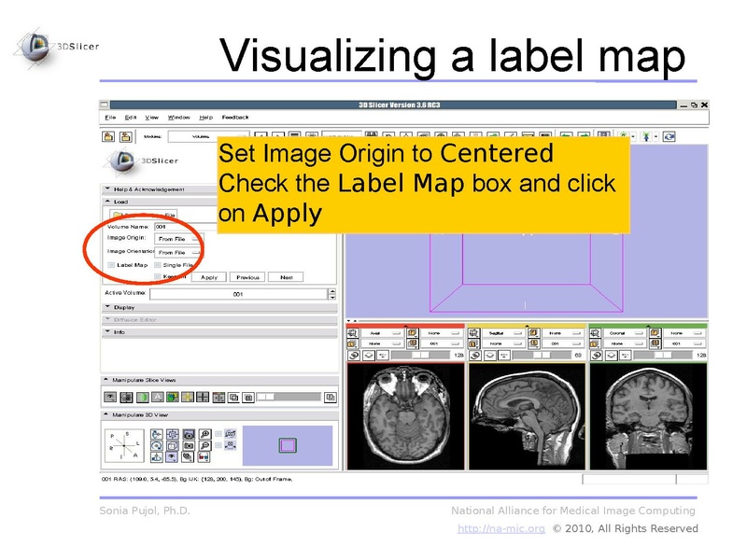Click the Apply button
The image size is (747, 560).
(x=209, y=276)
